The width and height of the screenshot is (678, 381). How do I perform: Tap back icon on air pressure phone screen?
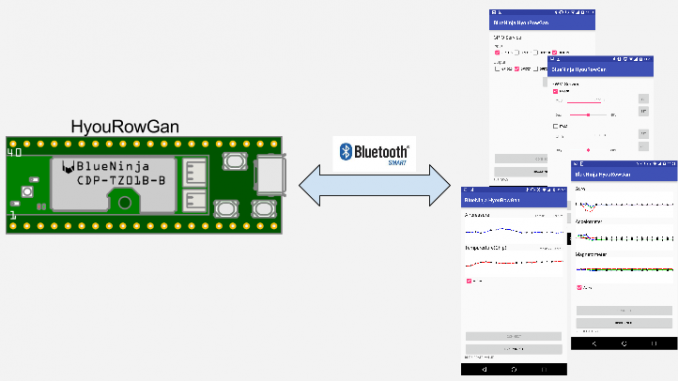pos(484,369)
